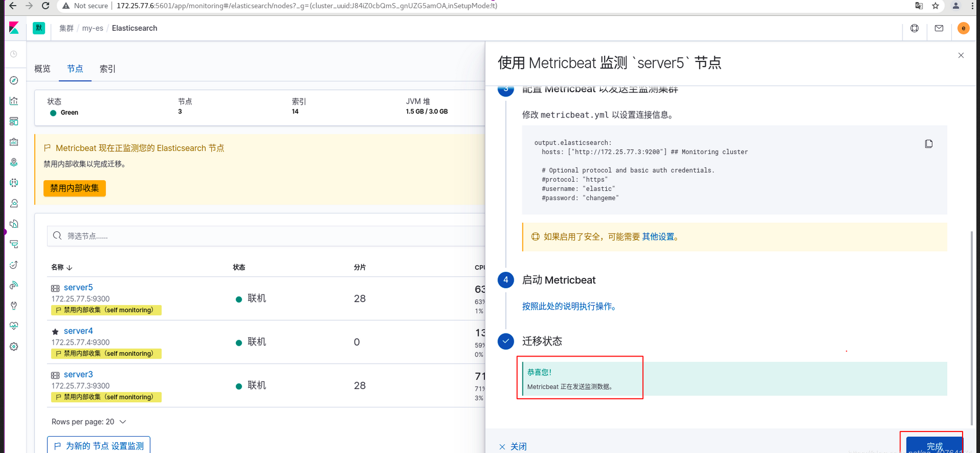980x453 pixels.
Task: Open user account avatar 'e'
Action: click(x=964, y=28)
